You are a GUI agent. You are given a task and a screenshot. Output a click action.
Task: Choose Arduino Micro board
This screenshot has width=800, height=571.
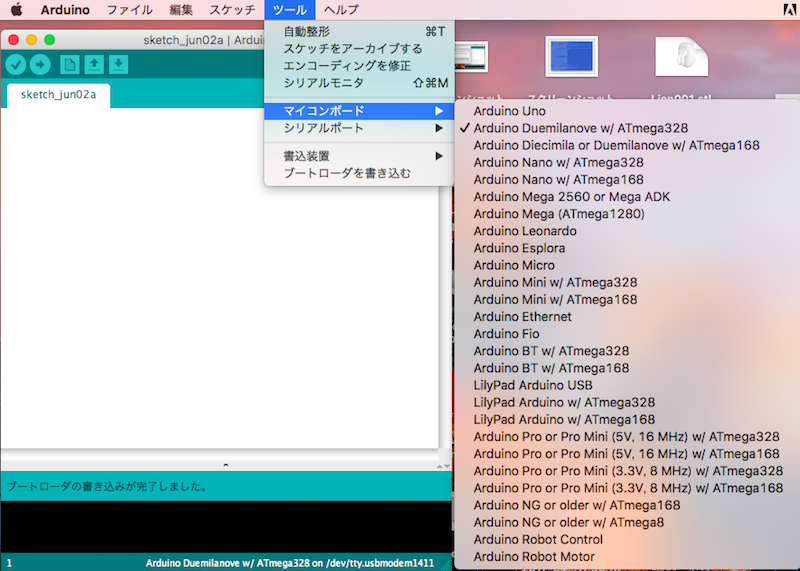click(x=627, y=265)
